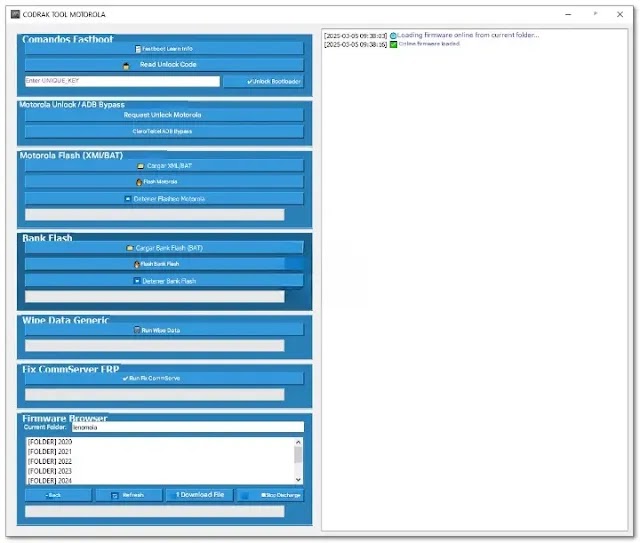This screenshot has width=640, height=543.
Task: Click the app icon in the title bar
Action: tap(15, 14)
